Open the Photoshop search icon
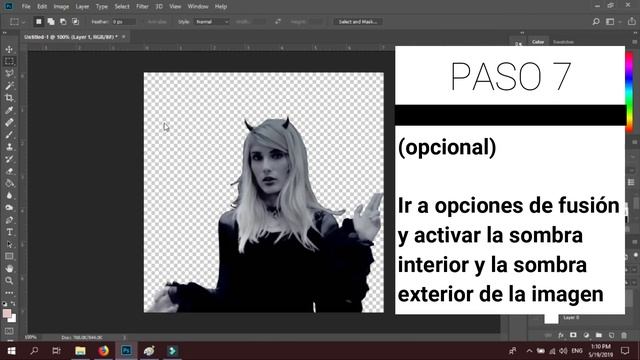 [596, 22]
